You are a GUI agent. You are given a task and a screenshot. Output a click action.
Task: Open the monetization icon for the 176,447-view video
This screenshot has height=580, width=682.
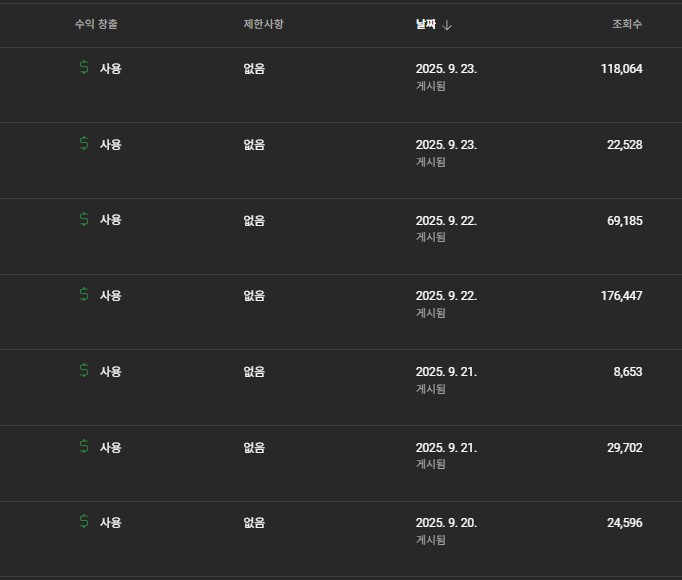84,295
